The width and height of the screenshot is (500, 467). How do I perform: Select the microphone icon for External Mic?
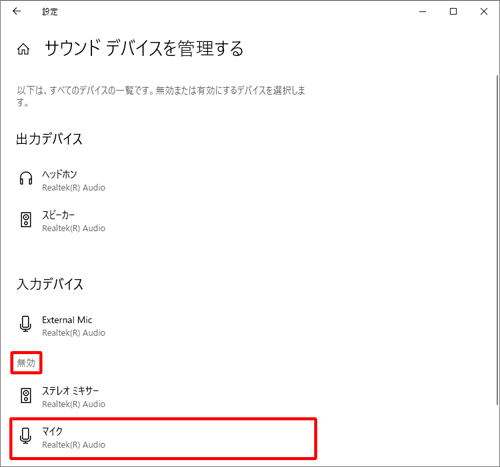pyautogui.click(x=26, y=324)
